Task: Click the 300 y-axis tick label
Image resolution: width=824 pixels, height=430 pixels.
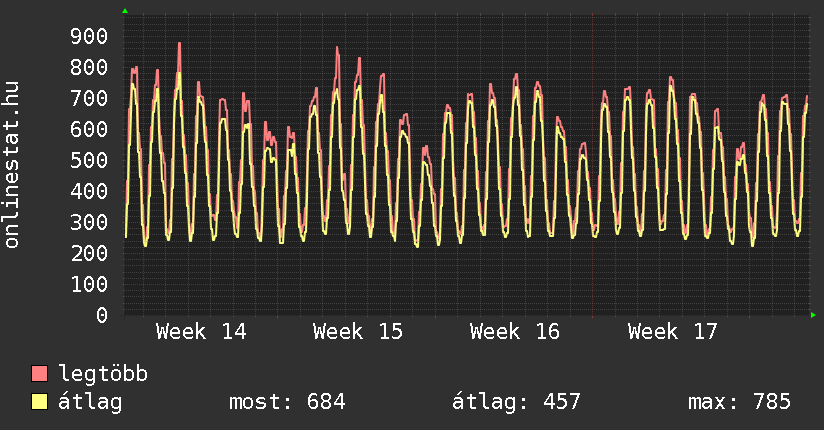Action: point(89,223)
